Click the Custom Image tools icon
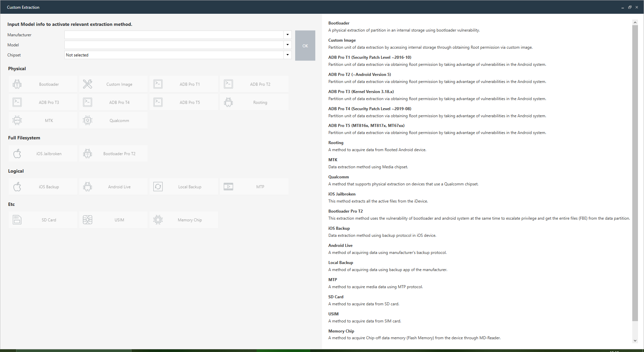Screen dimensions: 644x352 [x=88, y=84]
